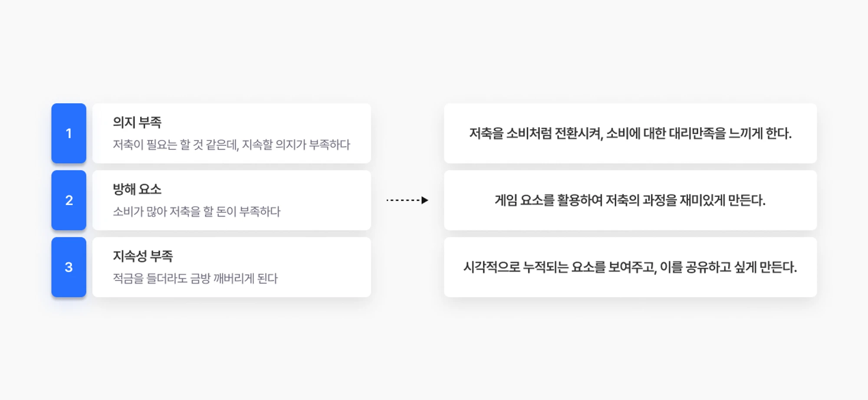The width and height of the screenshot is (868, 400).
Task: Click the arrowhead tip of dotted arrow
Action: point(425,200)
